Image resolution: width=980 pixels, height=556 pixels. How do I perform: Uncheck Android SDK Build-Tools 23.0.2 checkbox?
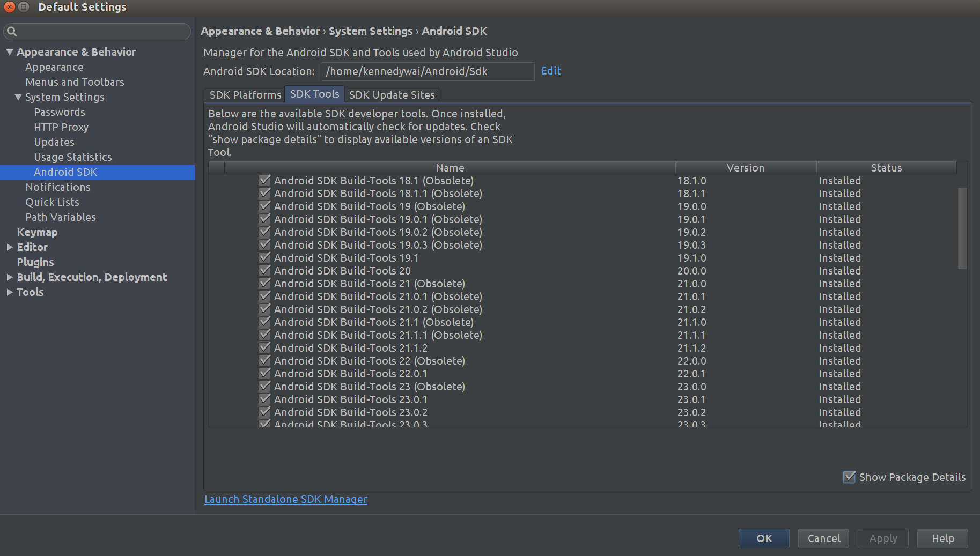pyautogui.click(x=264, y=412)
